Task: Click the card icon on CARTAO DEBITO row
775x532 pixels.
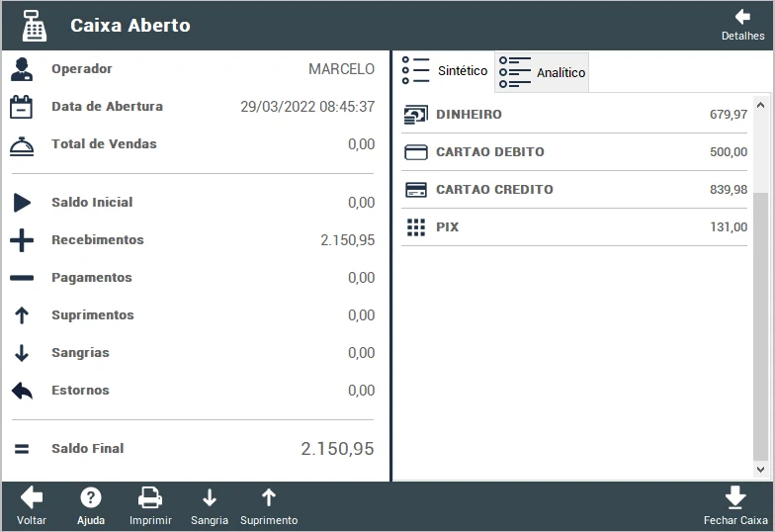Action: (416, 152)
